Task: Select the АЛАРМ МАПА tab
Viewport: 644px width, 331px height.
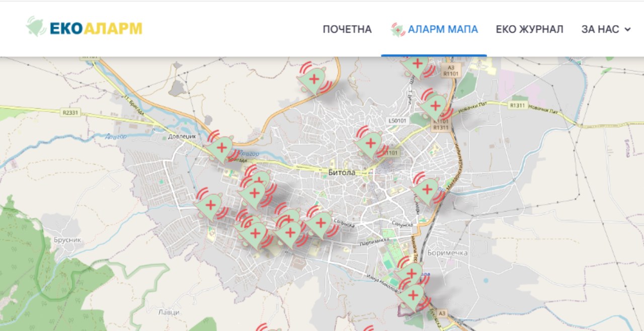Action: (x=434, y=29)
